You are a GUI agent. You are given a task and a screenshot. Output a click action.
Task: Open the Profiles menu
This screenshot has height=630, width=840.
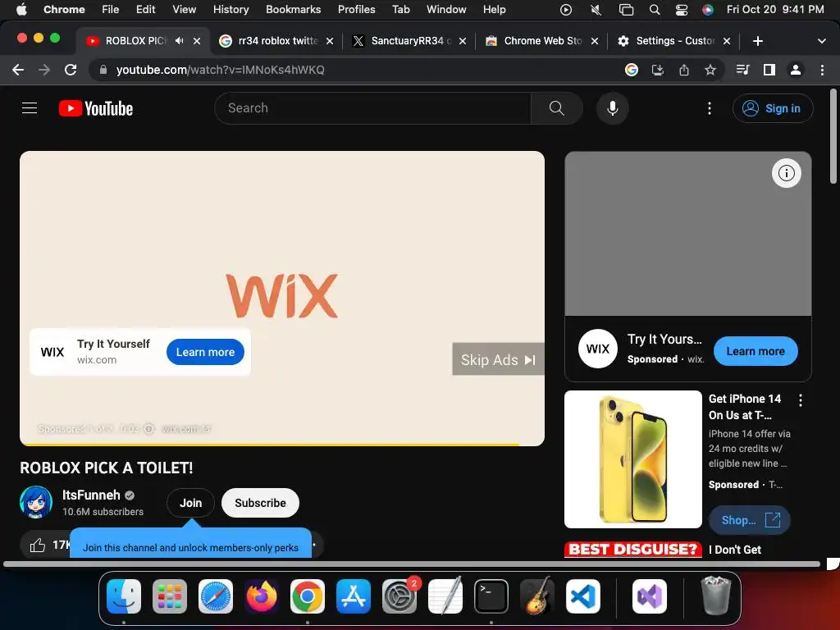coord(356,10)
